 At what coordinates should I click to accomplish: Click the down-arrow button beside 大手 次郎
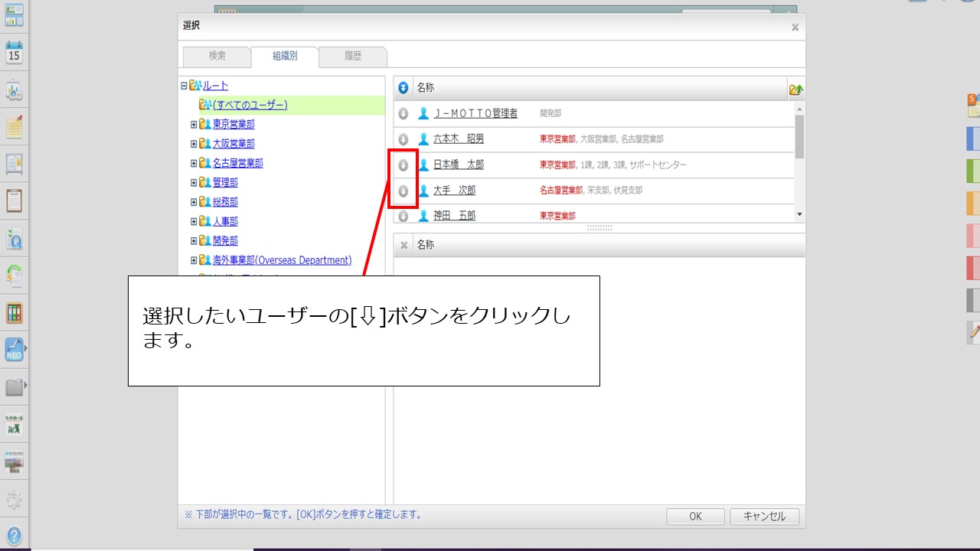403,191
